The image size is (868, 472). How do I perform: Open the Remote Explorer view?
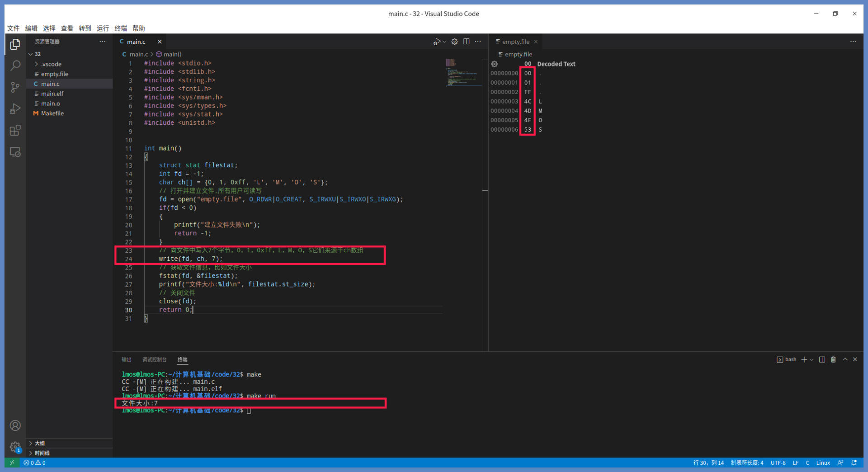[15, 152]
